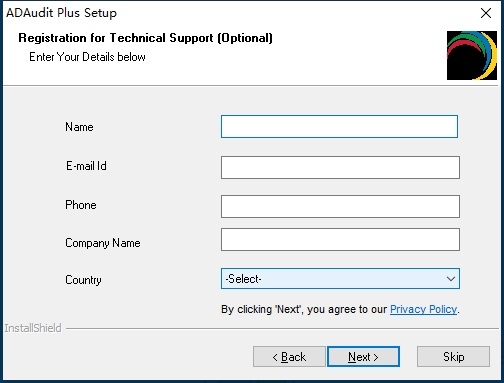Screen dimensions: 504x383
Task: Click the InstallShield branding text
Action: pyautogui.click(x=33, y=328)
